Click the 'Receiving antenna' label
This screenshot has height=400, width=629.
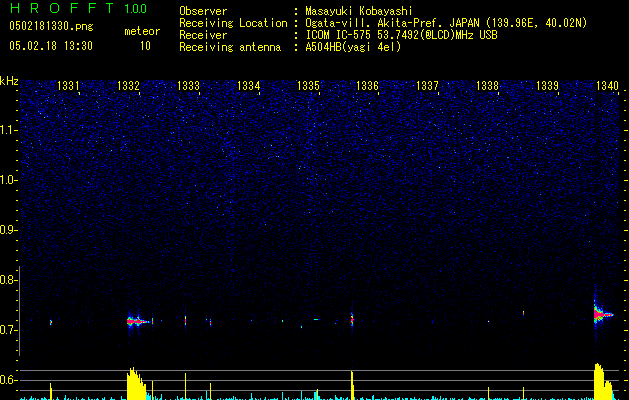(x=230, y=47)
